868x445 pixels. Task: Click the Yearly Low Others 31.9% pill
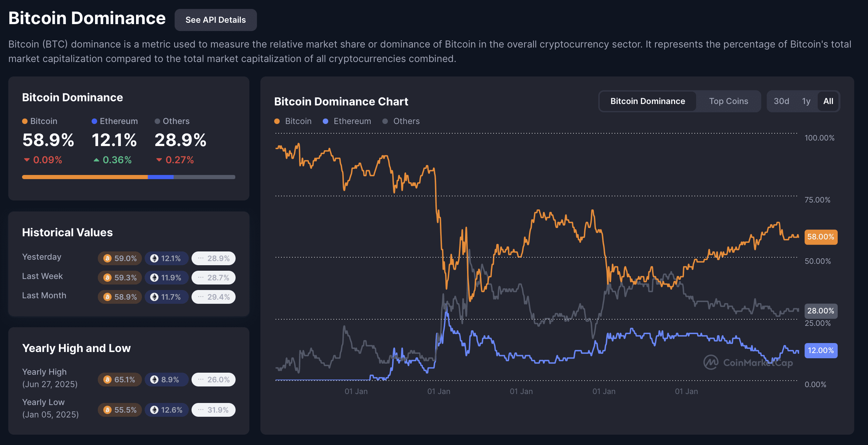(x=214, y=410)
